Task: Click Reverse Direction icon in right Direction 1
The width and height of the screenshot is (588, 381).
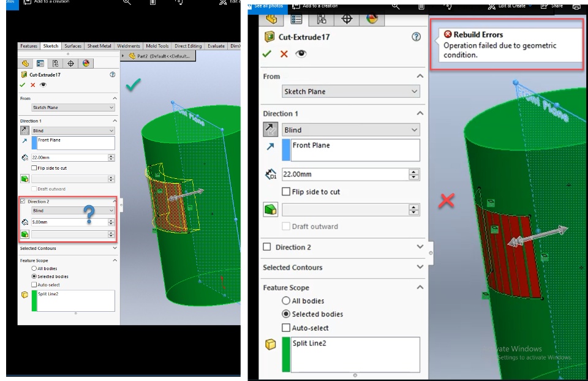Action: [270, 129]
